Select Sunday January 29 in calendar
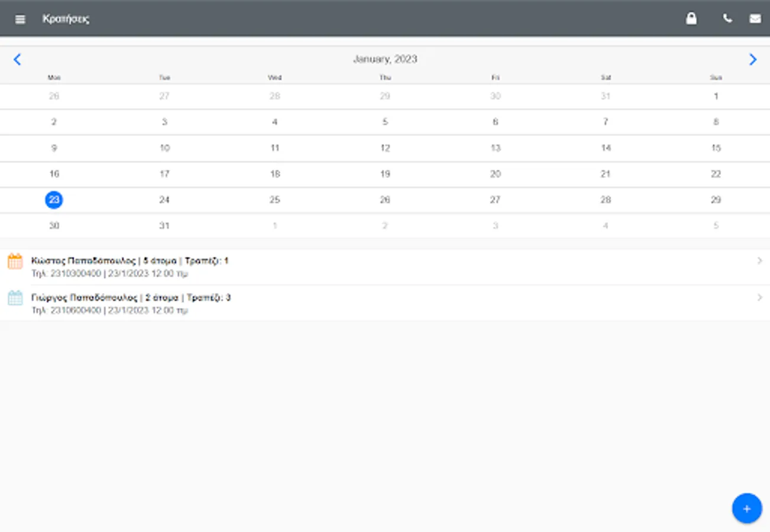The height and width of the screenshot is (532, 770). (x=716, y=200)
